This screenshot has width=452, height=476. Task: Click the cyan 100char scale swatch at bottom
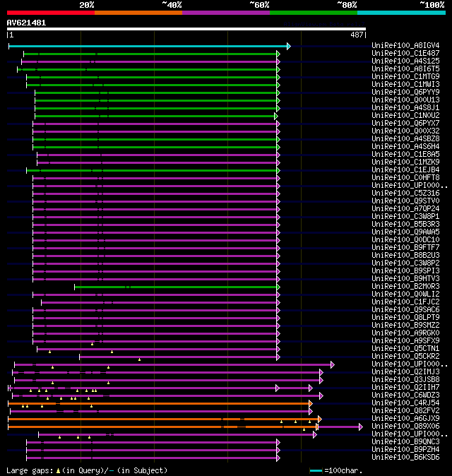(316, 471)
